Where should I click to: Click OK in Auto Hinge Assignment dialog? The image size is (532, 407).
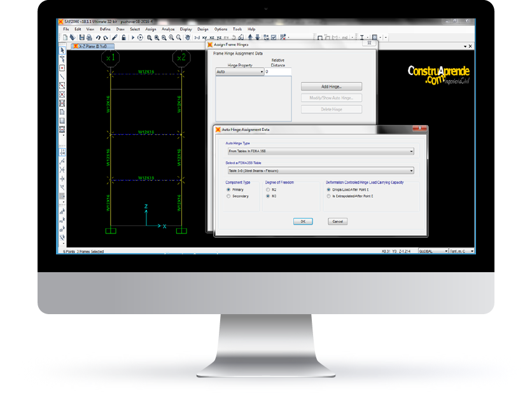[x=303, y=221]
